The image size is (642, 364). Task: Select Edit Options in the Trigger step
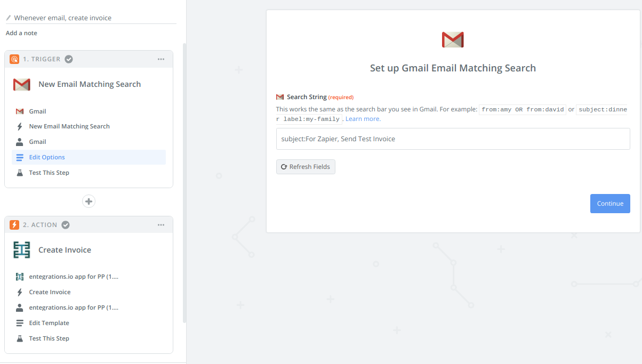(89, 157)
